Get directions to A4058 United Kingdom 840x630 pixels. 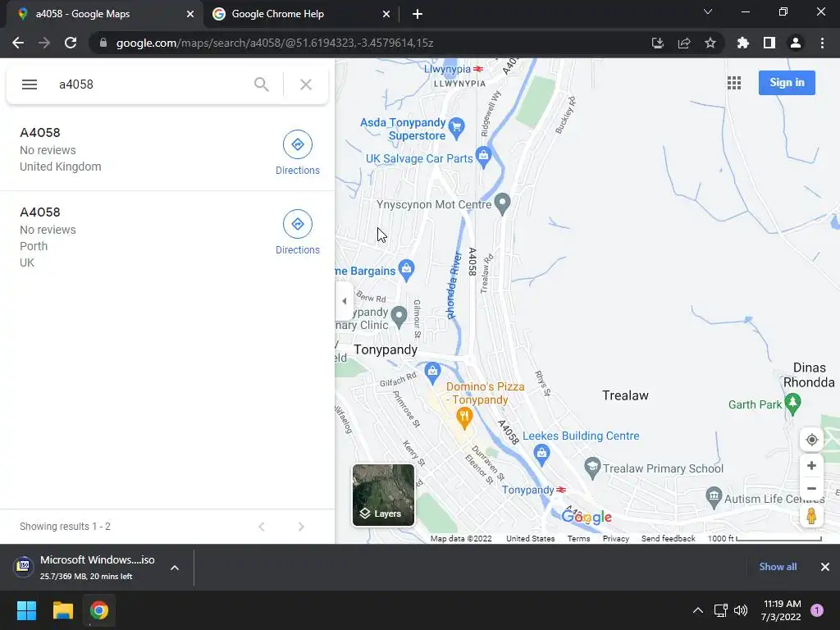tap(297, 153)
